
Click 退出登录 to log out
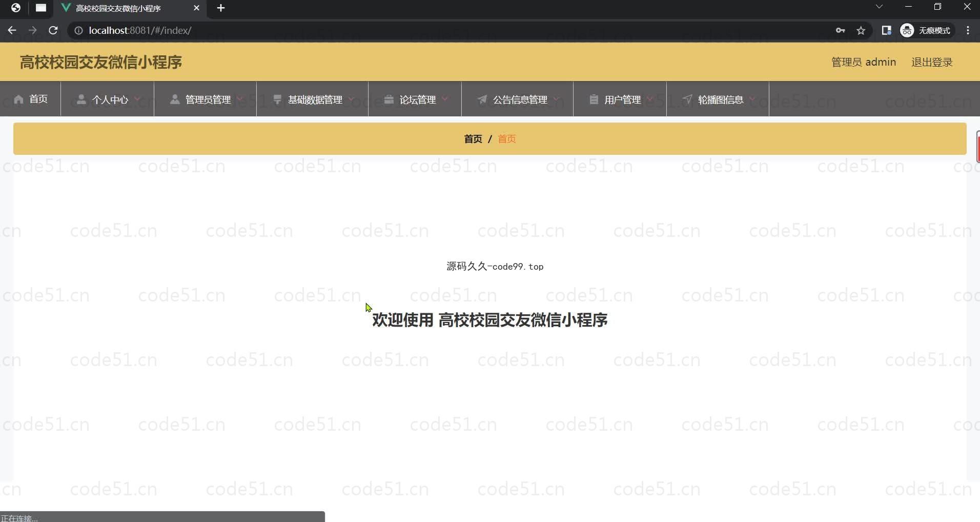pyautogui.click(x=932, y=62)
